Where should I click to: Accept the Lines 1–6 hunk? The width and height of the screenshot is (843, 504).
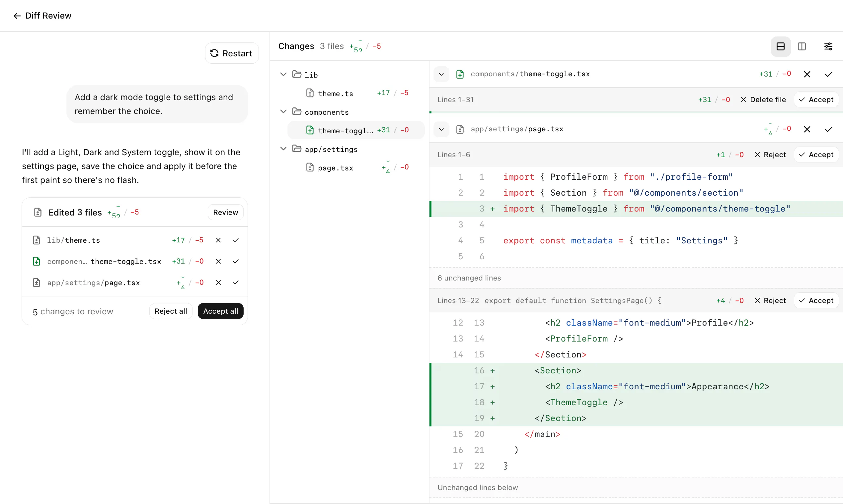tap(816, 155)
